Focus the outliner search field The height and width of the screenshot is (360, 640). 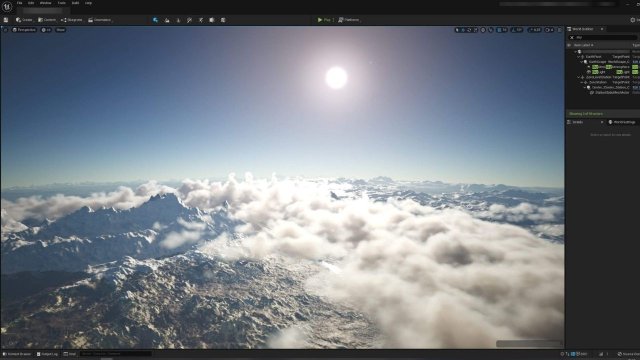coord(604,38)
